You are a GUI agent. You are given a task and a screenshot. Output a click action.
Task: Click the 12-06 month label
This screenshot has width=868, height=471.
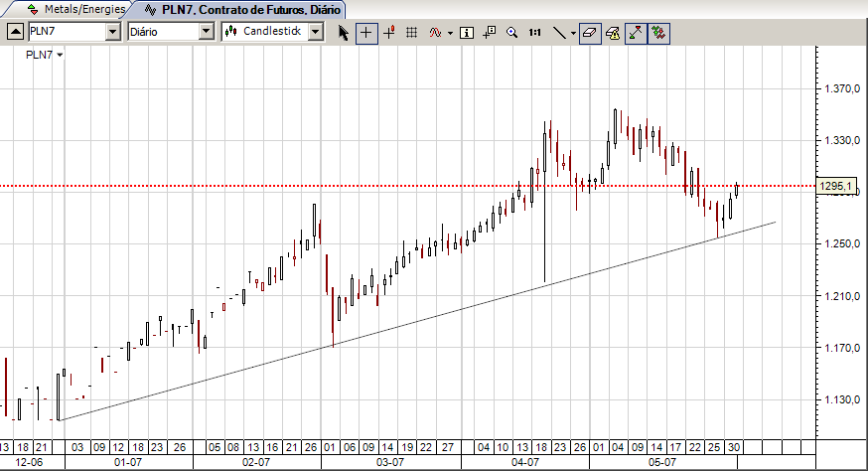pos(29,462)
